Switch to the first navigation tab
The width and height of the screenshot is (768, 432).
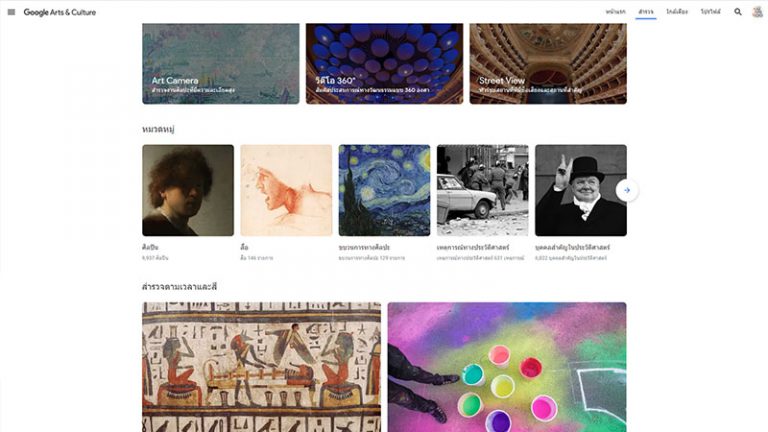coord(616,12)
